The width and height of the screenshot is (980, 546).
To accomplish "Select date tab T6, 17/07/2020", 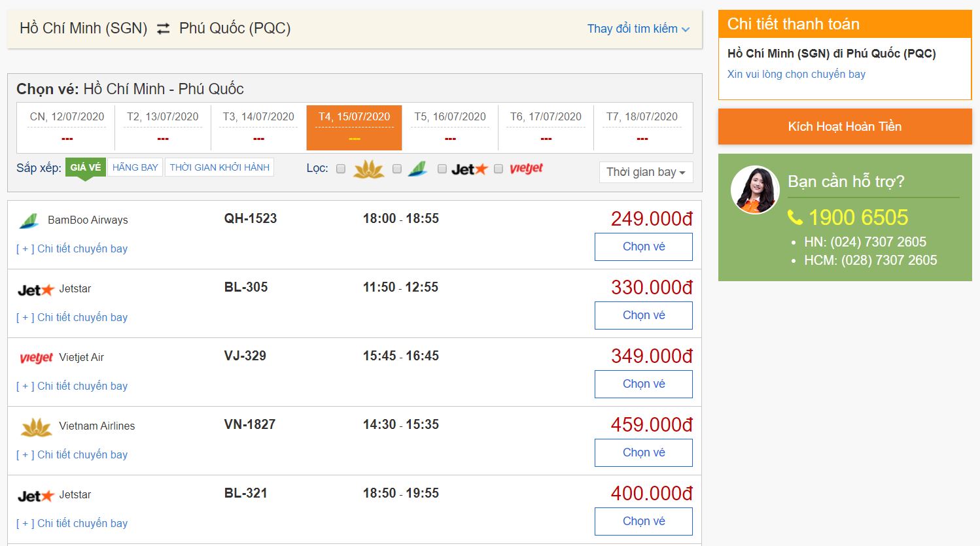I will pos(546,127).
